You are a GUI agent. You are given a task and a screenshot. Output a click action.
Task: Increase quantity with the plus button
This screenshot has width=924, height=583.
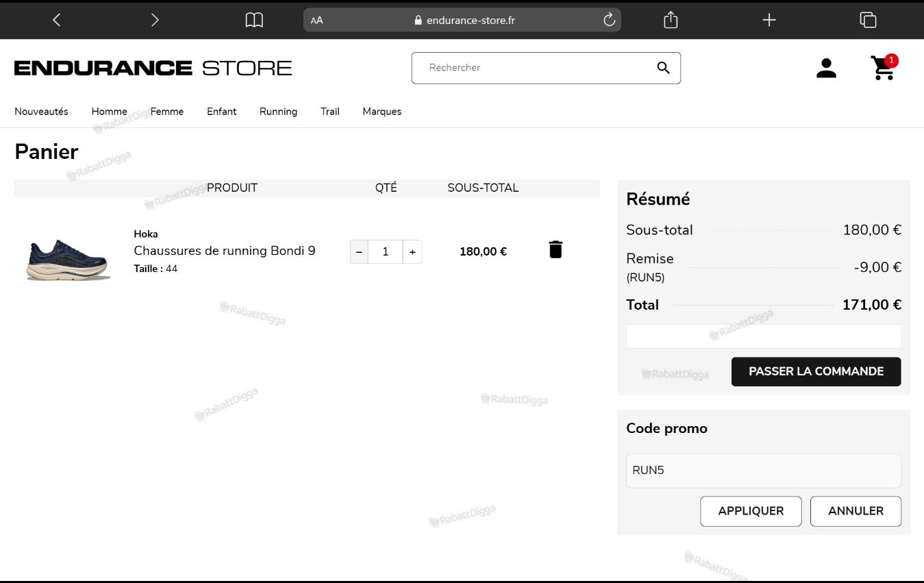pyautogui.click(x=412, y=251)
